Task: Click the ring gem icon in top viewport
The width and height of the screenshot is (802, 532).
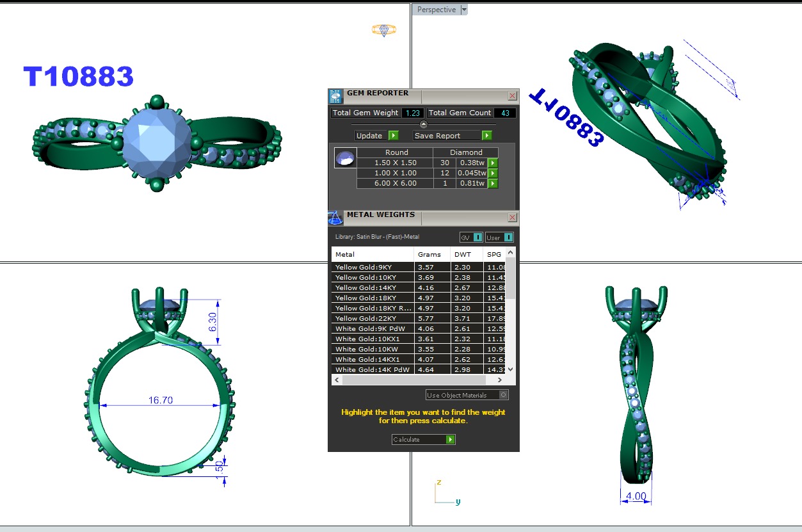Action: [x=384, y=30]
